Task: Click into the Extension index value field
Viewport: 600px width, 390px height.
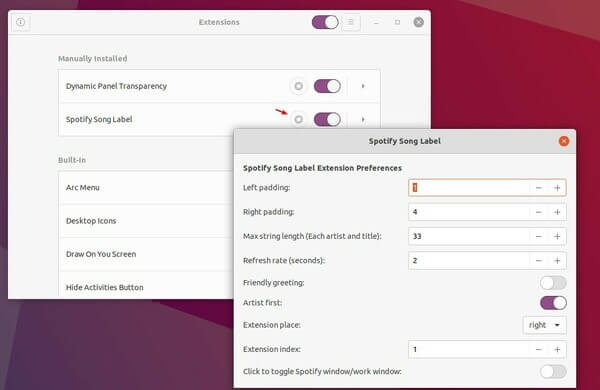Action: (x=469, y=349)
